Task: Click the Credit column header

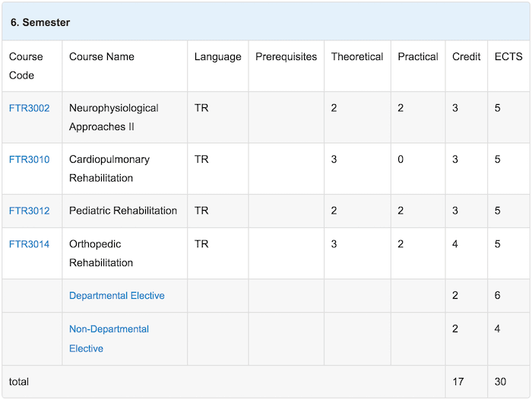Action: click(x=466, y=56)
